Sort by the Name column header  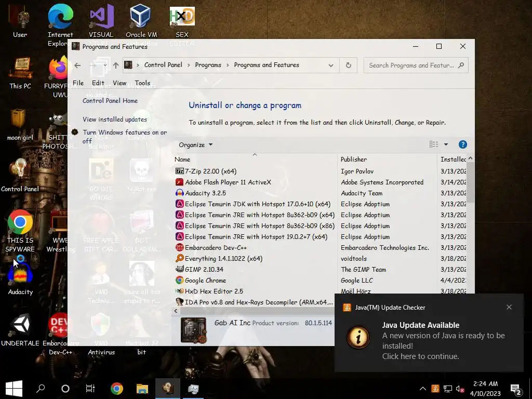255,159
